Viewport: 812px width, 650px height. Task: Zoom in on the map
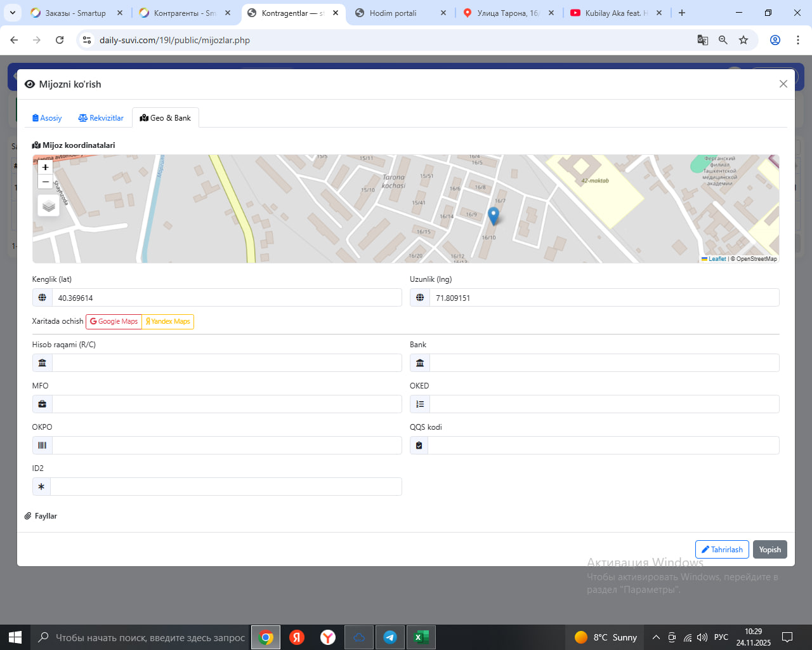pos(45,168)
